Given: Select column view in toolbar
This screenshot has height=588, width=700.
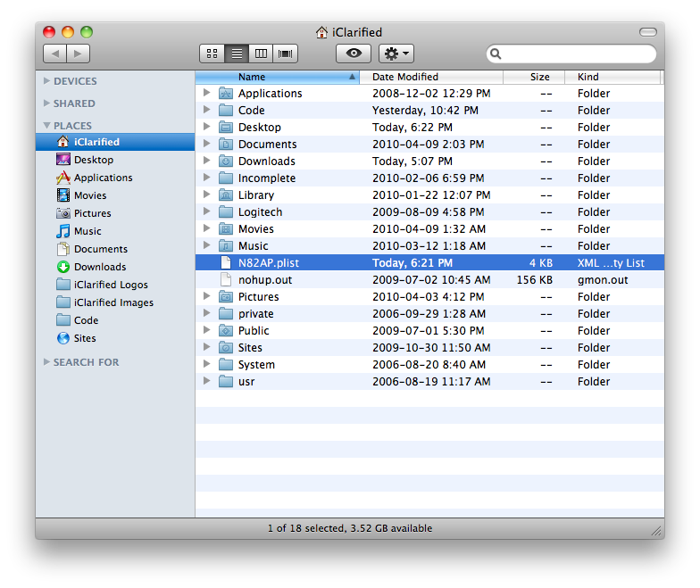Looking at the screenshot, I should tap(261, 54).
